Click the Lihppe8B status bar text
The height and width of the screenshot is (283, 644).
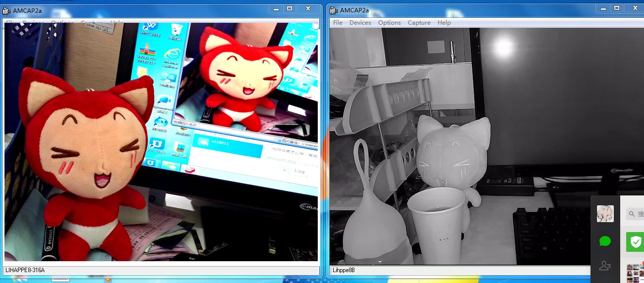coord(344,270)
